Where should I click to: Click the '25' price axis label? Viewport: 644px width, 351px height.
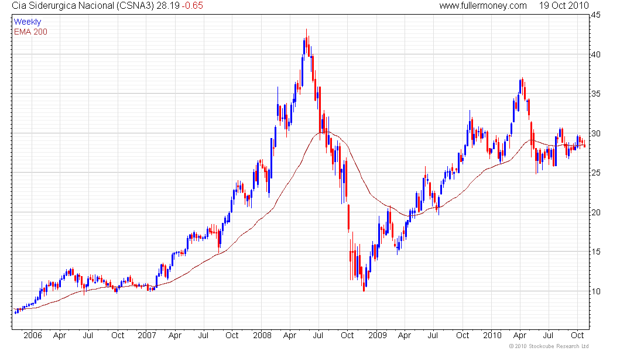click(x=595, y=173)
